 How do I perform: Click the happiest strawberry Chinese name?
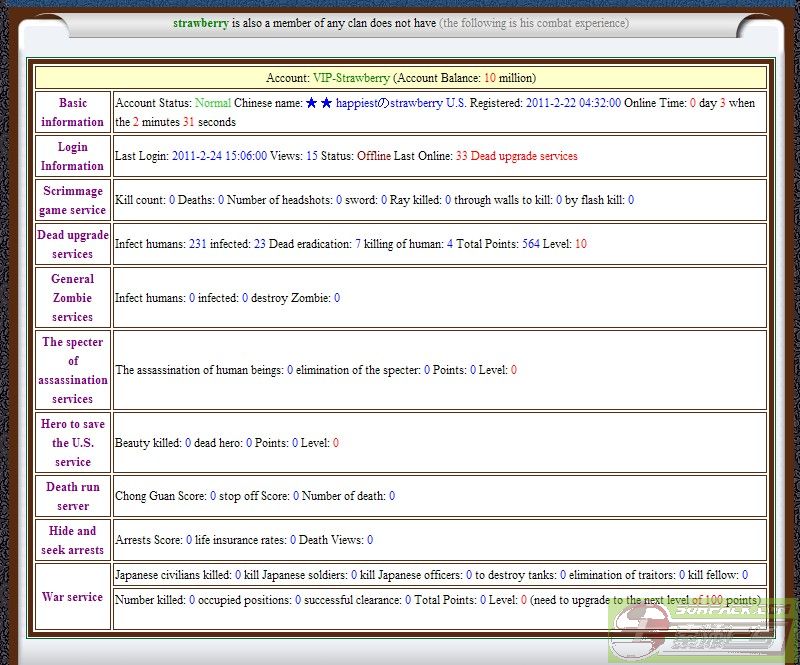pyautogui.click(x=389, y=103)
